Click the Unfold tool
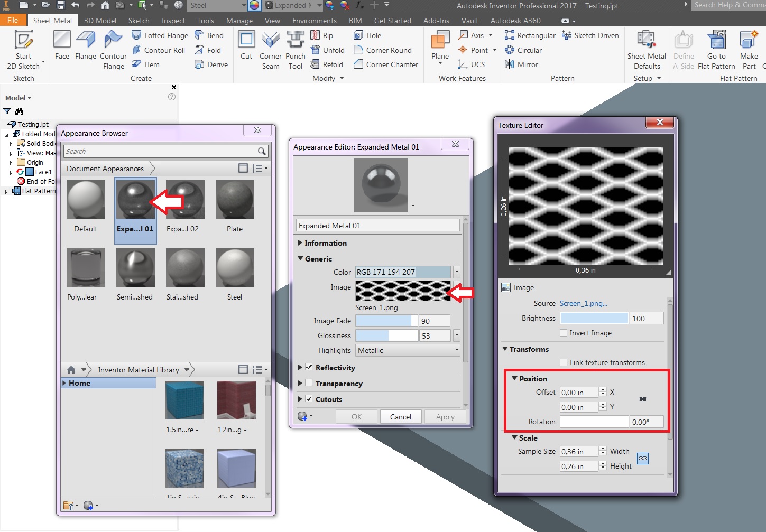 [x=328, y=50]
